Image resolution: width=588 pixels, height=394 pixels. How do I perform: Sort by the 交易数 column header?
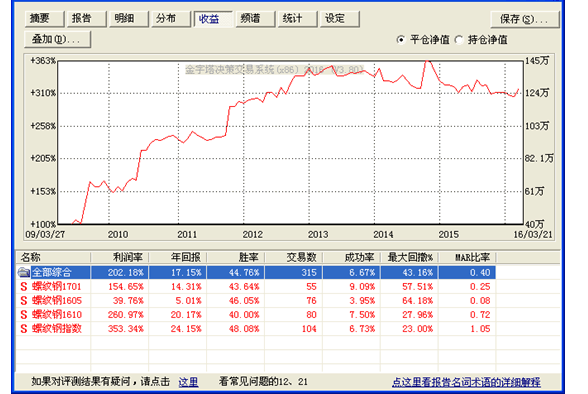(294, 258)
